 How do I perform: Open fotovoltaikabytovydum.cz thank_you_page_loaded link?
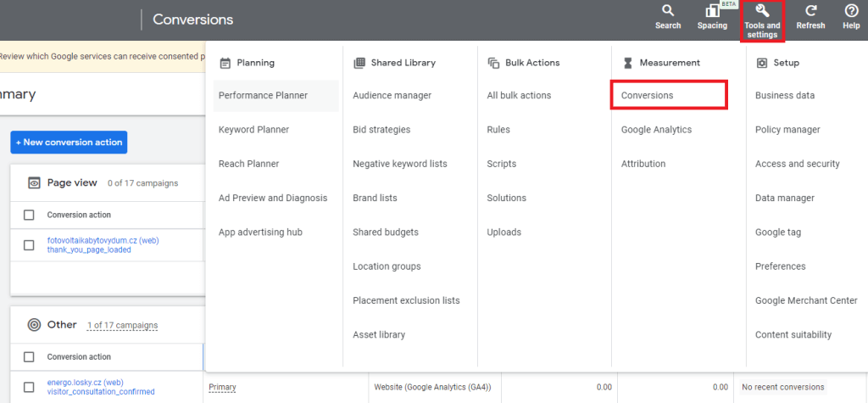(103, 245)
